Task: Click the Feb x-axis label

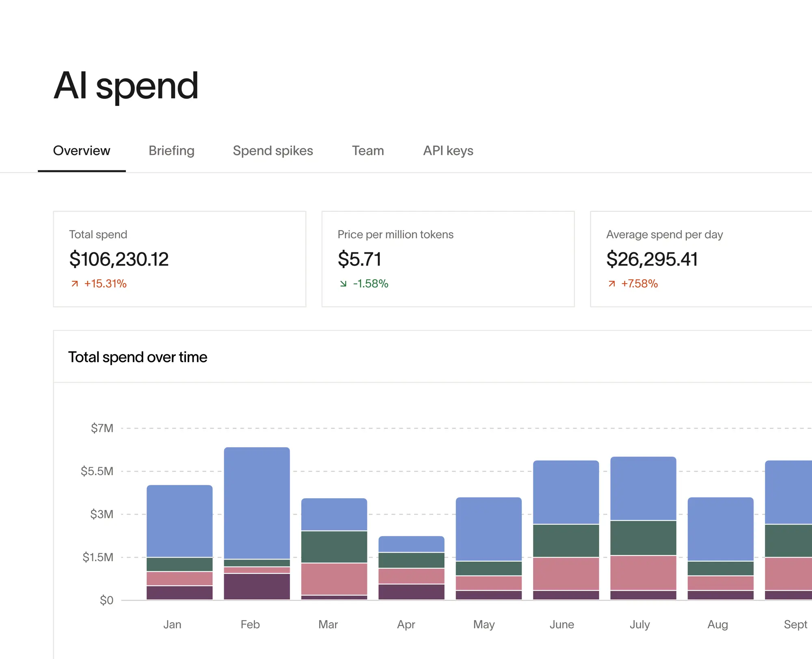Action: (250, 624)
